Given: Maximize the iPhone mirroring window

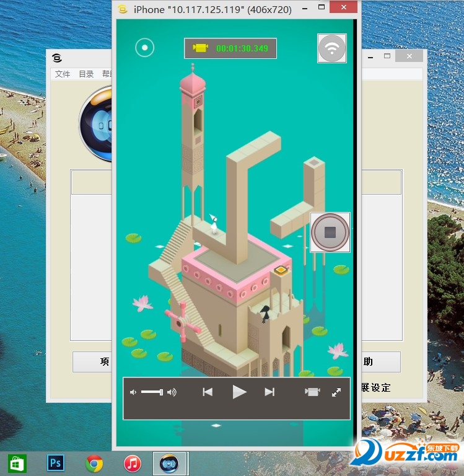Looking at the screenshot, I should coord(322,7).
